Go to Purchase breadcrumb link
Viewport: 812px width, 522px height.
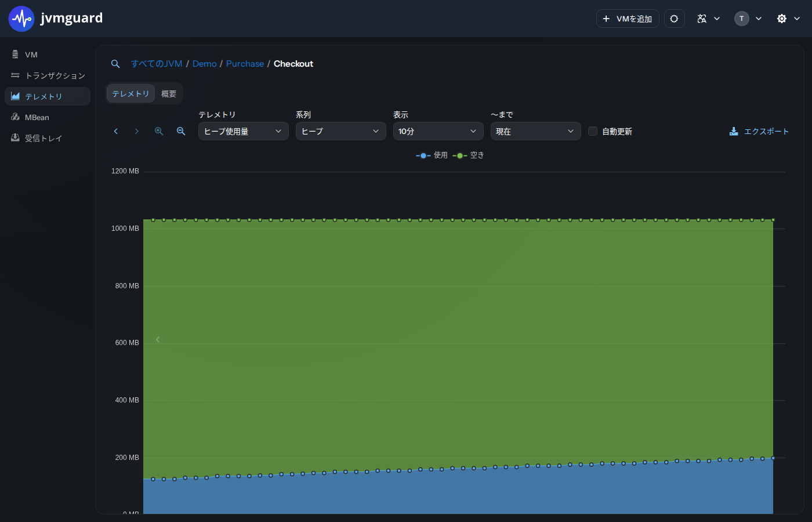[x=245, y=64]
